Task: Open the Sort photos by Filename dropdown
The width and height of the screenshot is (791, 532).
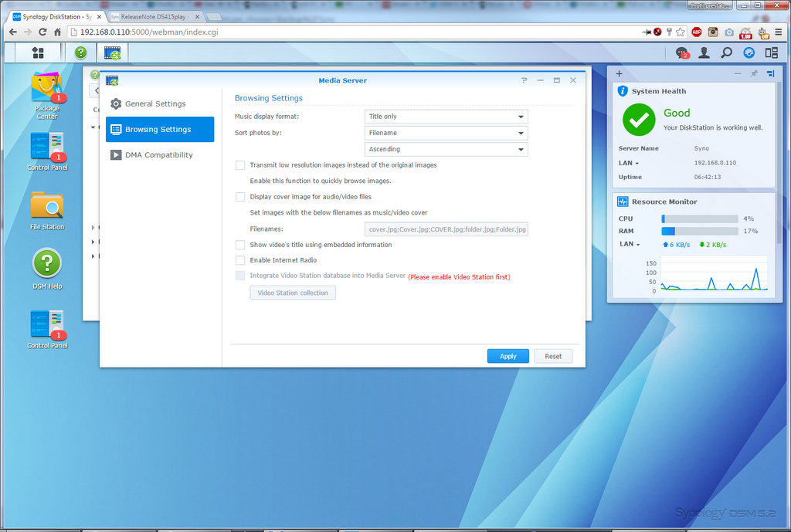Action: pyautogui.click(x=446, y=133)
